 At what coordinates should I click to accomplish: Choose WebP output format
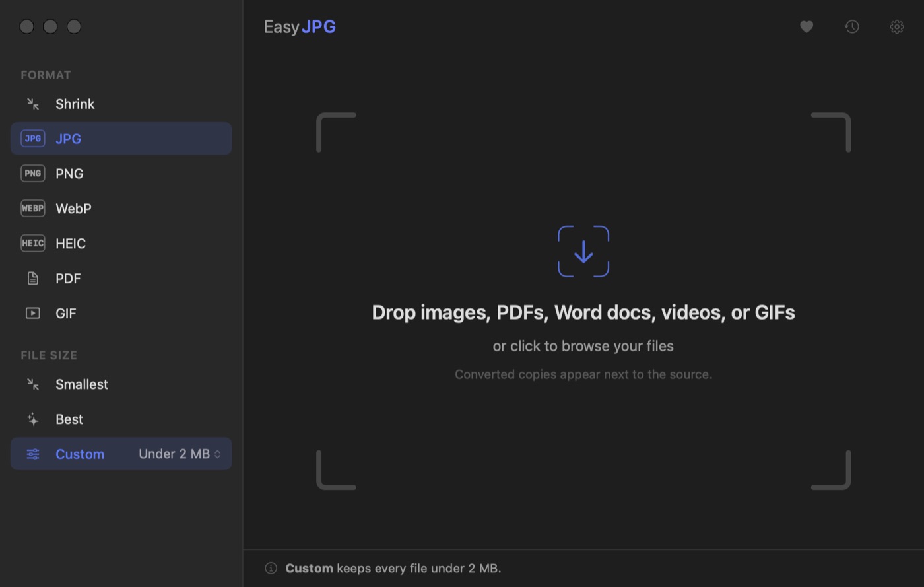pyautogui.click(x=121, y=209)
